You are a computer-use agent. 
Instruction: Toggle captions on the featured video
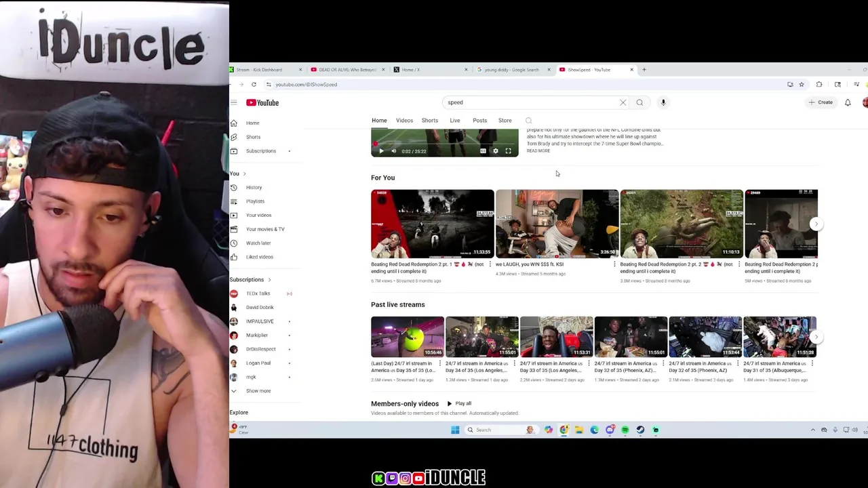[x=483, y=151]
